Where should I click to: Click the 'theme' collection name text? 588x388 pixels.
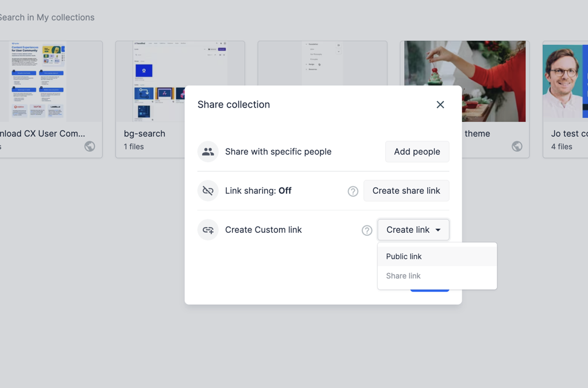point(477,133)
